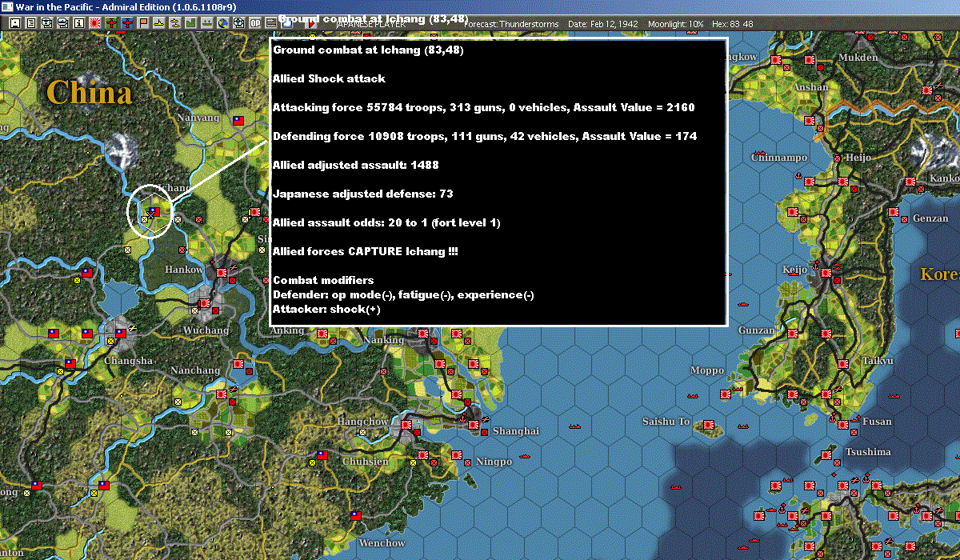Click the Gunzan city label
The width and height of the screenshot is (960, 560).
click(x=756, y=330)
